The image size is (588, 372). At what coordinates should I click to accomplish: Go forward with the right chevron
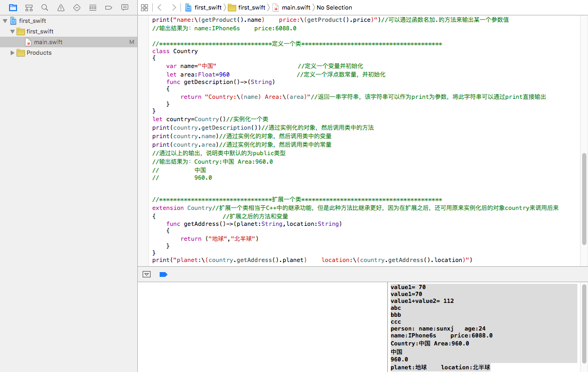(173, 7)
